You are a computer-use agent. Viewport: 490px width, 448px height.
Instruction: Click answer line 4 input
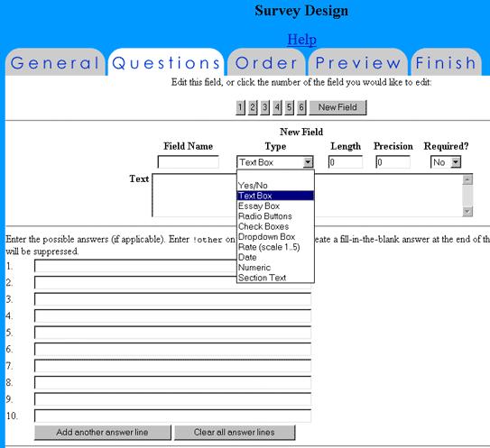tap(173, 315)
